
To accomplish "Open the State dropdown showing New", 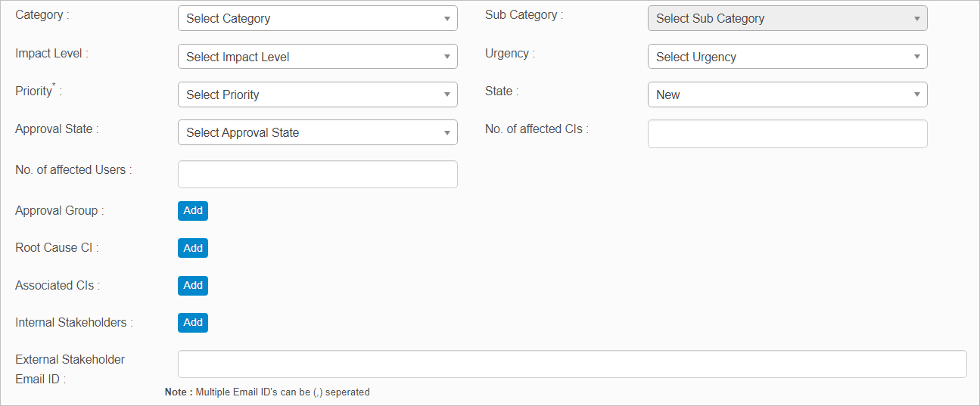I will pos(787,95).
